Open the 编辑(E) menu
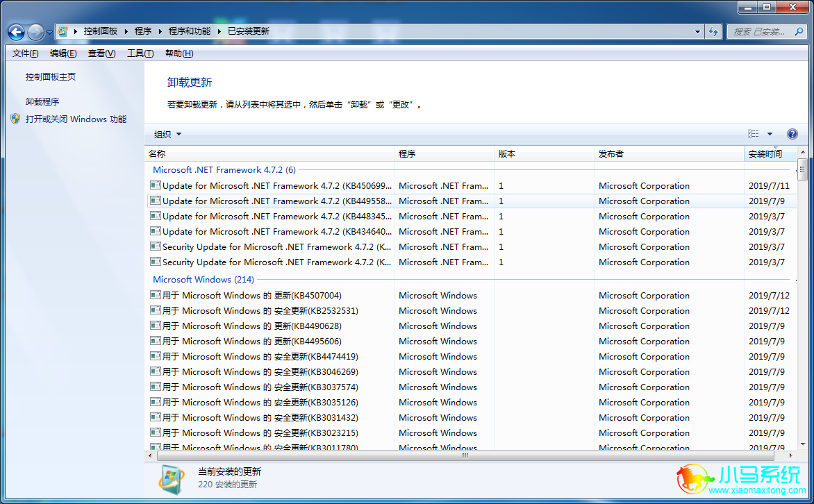The image size is (814, 504). (63, 53)
